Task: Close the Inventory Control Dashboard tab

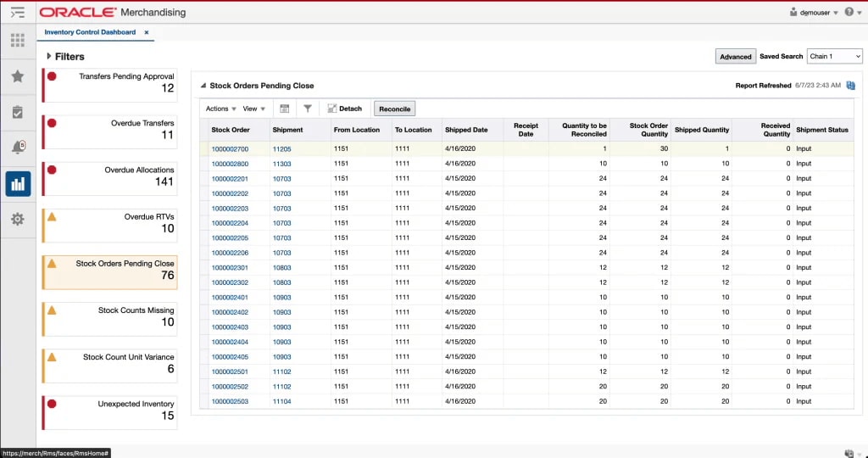Action: (x=146, y=32)
